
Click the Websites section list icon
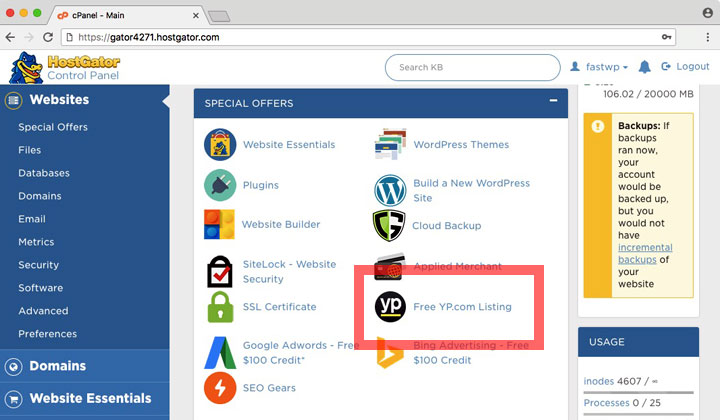tap(13, 100)
